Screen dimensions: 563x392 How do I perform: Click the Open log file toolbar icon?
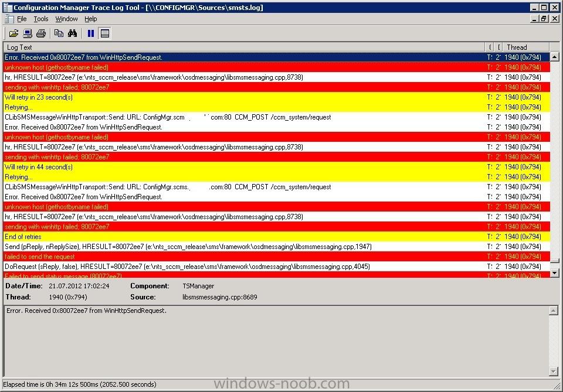tap(13, 33)
